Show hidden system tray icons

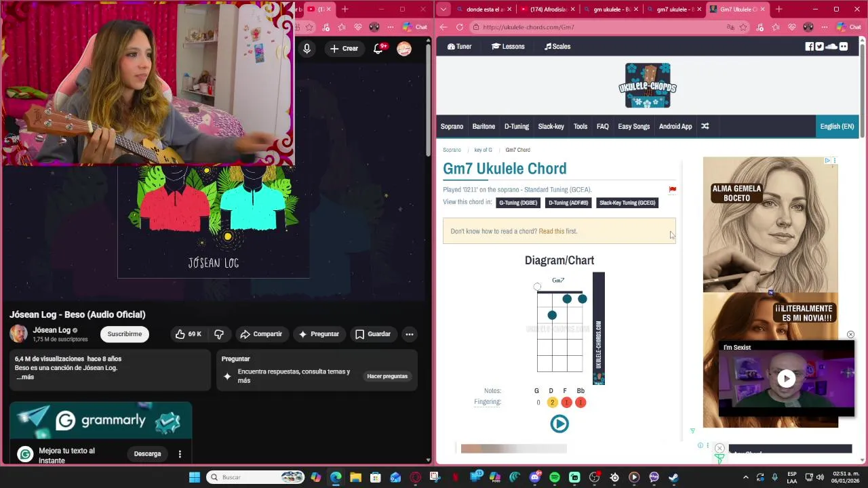pos(745,477)
